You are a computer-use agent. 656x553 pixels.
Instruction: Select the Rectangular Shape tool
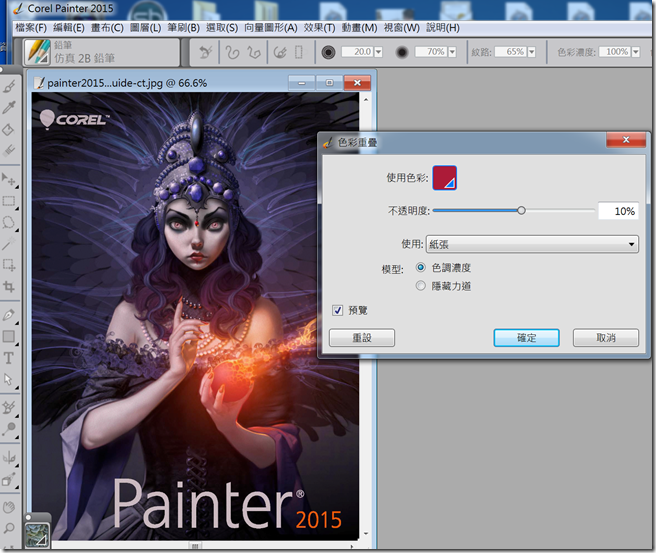pos(9,336)
